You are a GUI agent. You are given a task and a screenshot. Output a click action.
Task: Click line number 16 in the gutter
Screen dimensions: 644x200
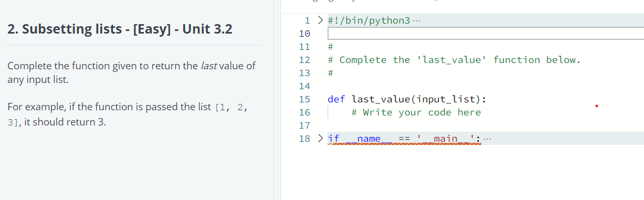[304, 112]
